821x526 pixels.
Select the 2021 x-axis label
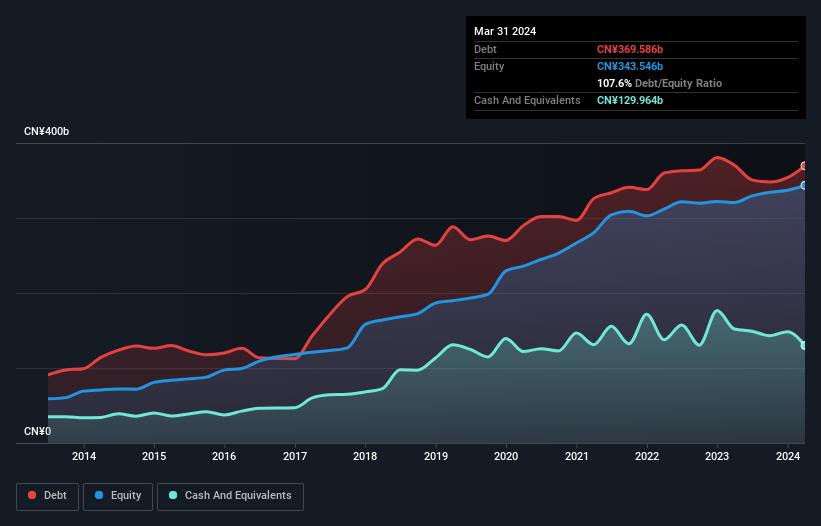pyautogui.click(x=576, y=456)
